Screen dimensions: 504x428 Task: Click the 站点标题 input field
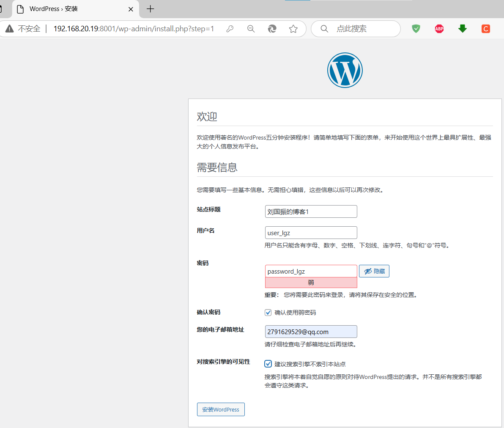[311, 211]
